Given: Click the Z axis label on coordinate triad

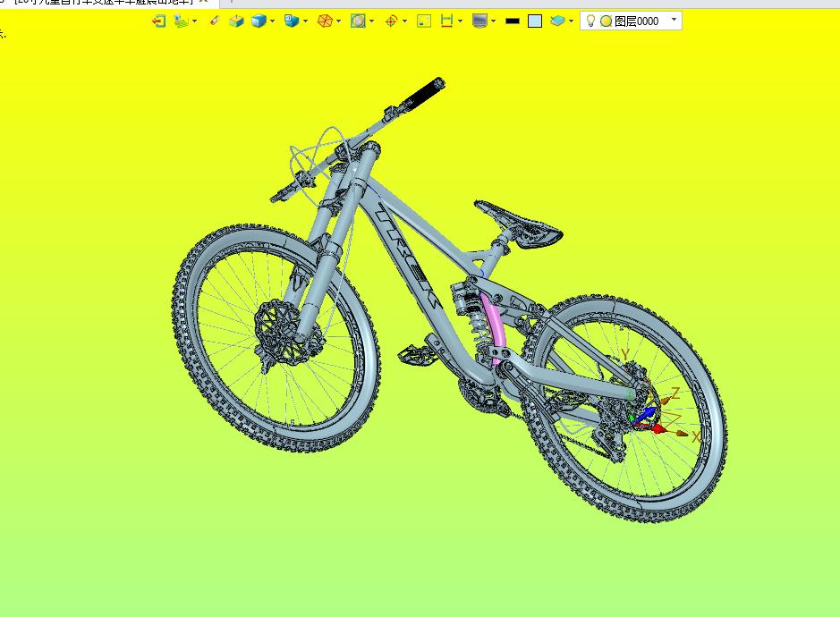Looking at the screenshot, I should coord(675,393).
